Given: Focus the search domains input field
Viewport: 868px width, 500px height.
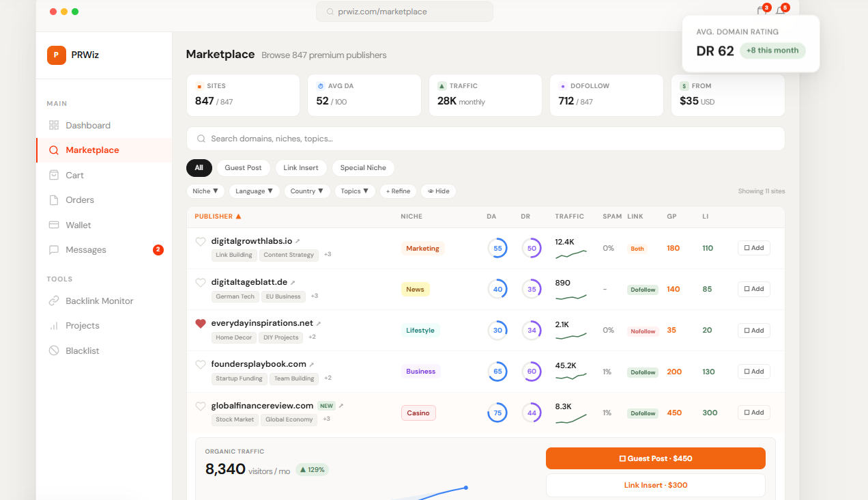Looking at the screenshot, I should click(486, 139).
